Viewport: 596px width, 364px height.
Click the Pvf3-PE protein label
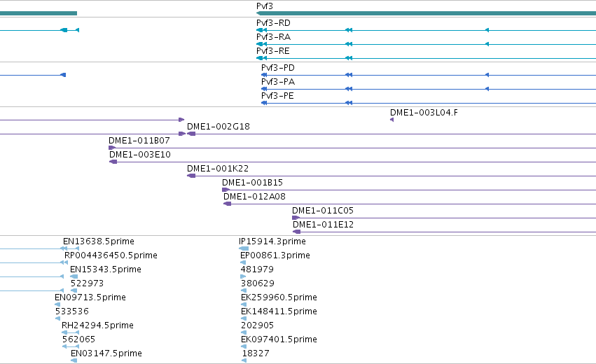277,96
